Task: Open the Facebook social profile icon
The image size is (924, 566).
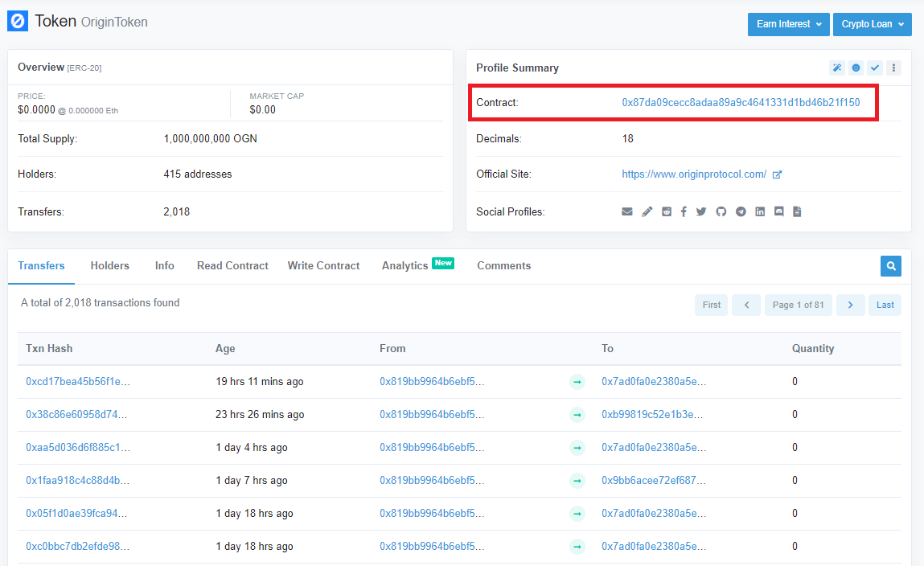Action: (684, 211)
